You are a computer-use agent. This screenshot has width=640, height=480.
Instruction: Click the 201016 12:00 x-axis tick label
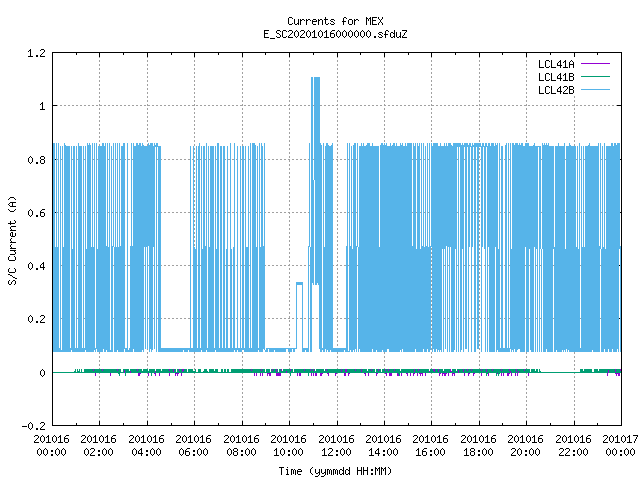click(x=336, y=446)
